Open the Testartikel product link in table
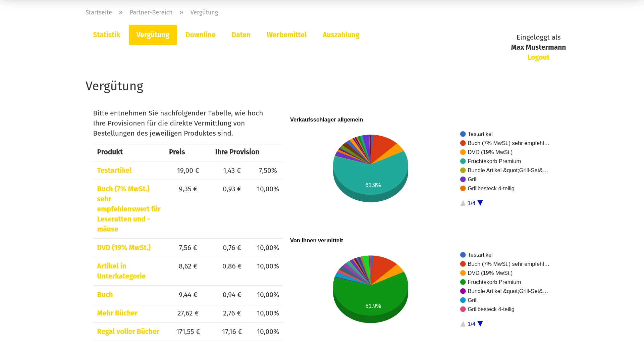Viewport: 644px width, 343px height. [x=114, y=170]
